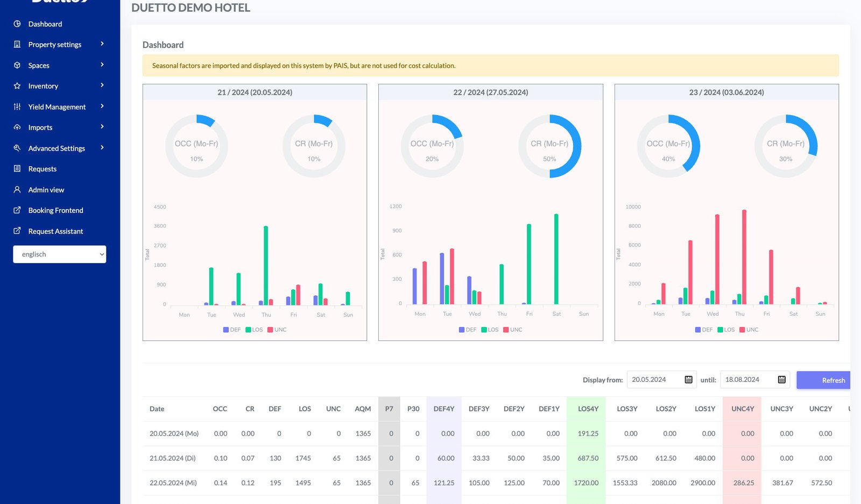
Task: Click the P7 column header
Action: point(389,409)
